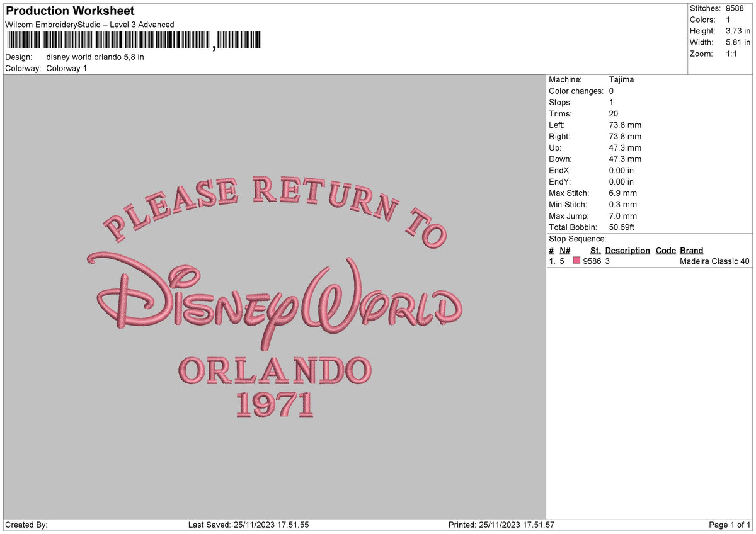
Task: Click the Stitches value 9588
Action: [736, 8]
